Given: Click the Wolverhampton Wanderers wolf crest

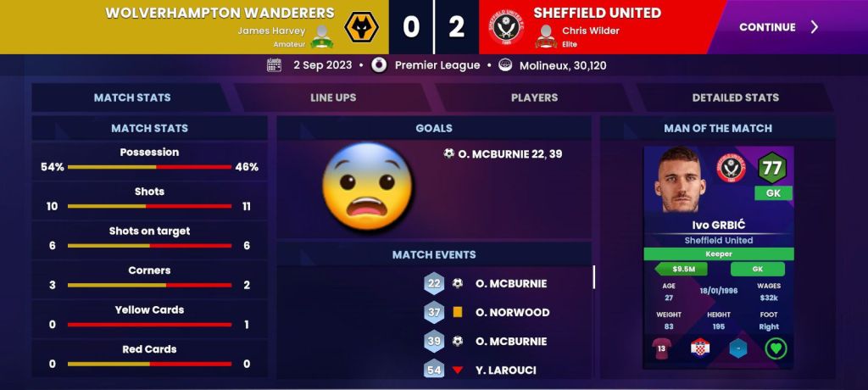Looking at the screenshot, I should pos(361,27).
